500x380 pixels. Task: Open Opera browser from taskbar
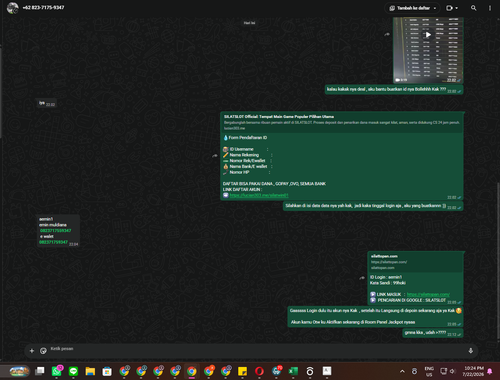coord(259,371)
